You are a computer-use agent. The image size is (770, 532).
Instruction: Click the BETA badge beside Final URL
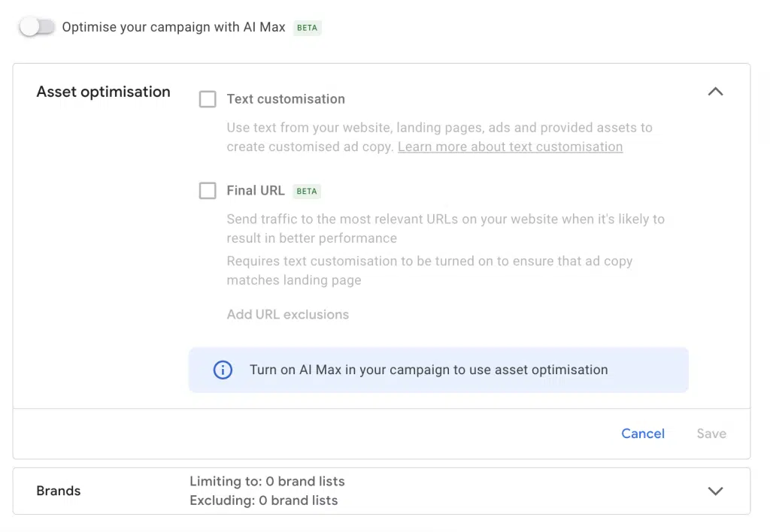pyautogui.click(x=307, y=191)
